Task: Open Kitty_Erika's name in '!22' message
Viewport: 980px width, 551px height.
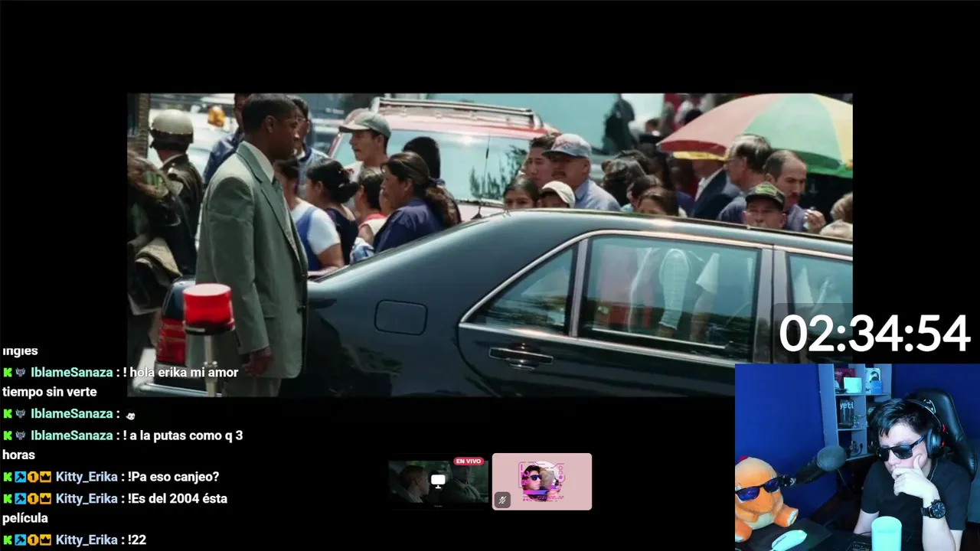Action: click(87, 540)
